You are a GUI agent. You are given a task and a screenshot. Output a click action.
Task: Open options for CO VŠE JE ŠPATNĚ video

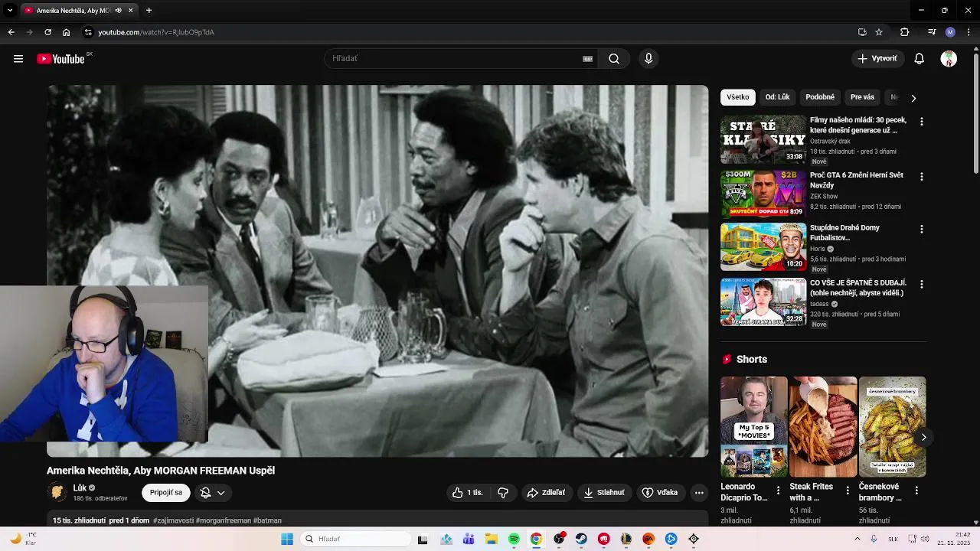(921, 285)
